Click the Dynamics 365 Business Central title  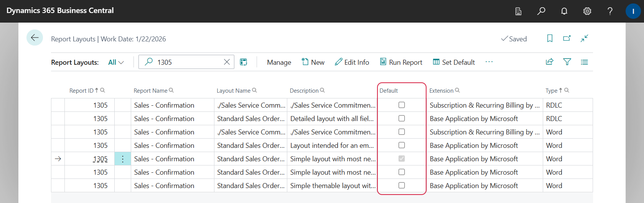[60, 11]
